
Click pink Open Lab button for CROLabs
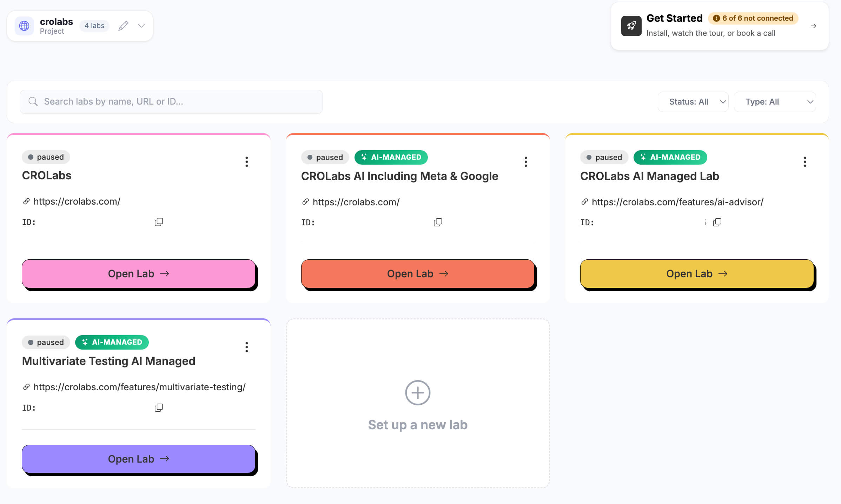pyautogui.click(x=139, y=274)
